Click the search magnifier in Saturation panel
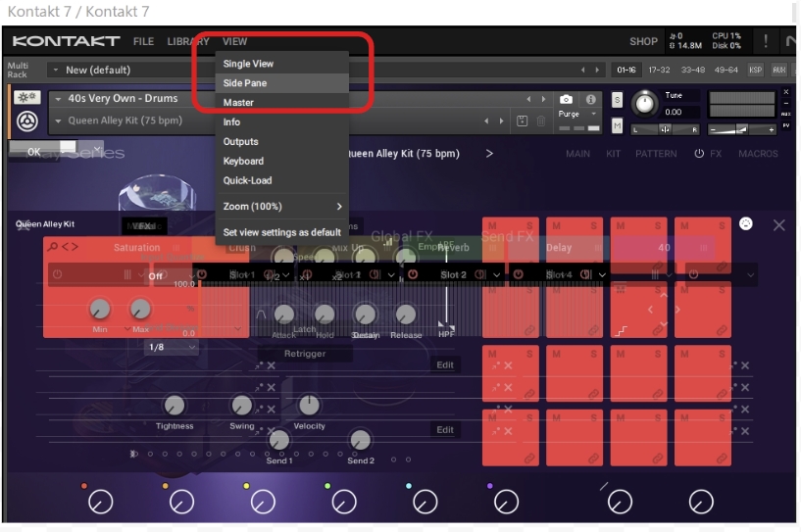Image resolution: width=801 pixels, height=532 pixels. coord(53,247)
